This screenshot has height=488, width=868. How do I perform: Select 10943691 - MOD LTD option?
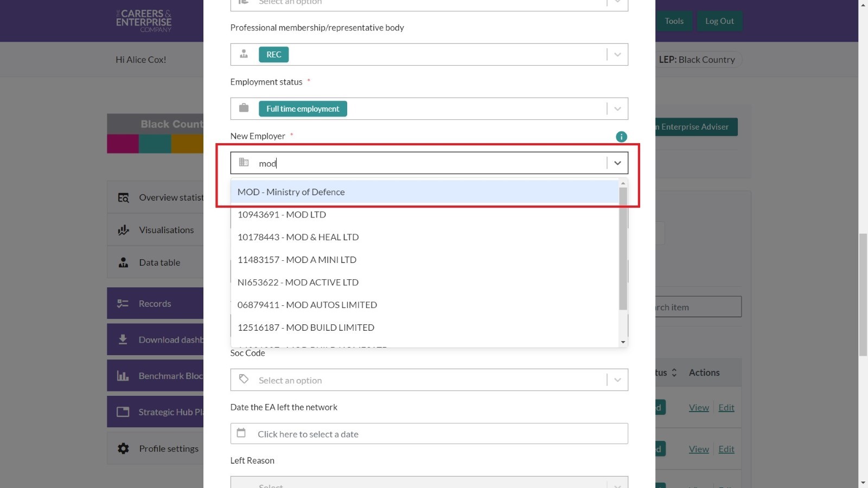click(424, 215)
